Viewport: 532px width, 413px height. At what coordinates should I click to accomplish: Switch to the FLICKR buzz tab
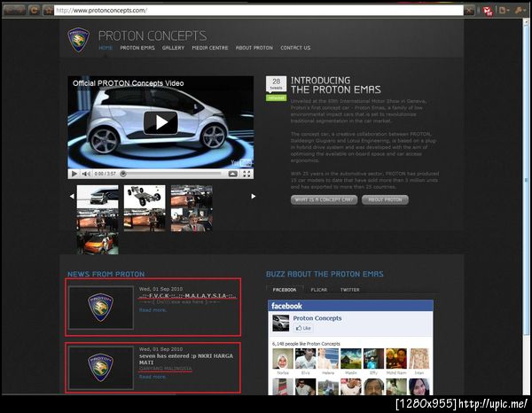[319, 290]
